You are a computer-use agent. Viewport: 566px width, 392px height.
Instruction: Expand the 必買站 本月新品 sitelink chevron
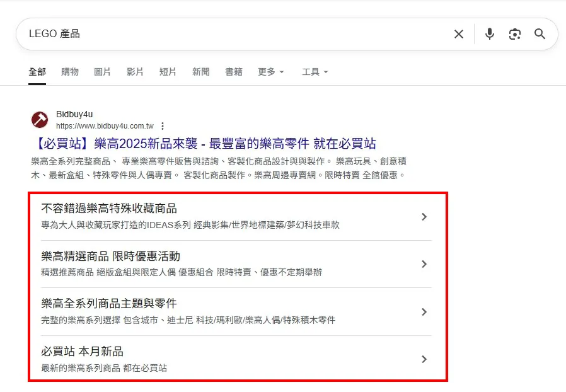tap(424, 359)
